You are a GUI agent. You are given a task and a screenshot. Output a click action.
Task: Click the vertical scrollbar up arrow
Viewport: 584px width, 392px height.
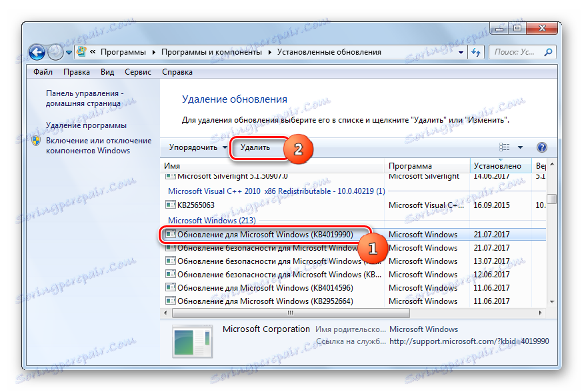click(552, 164)
